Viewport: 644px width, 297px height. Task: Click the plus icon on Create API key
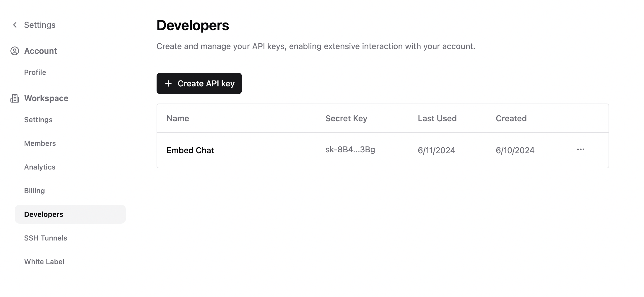pos(168,83)
